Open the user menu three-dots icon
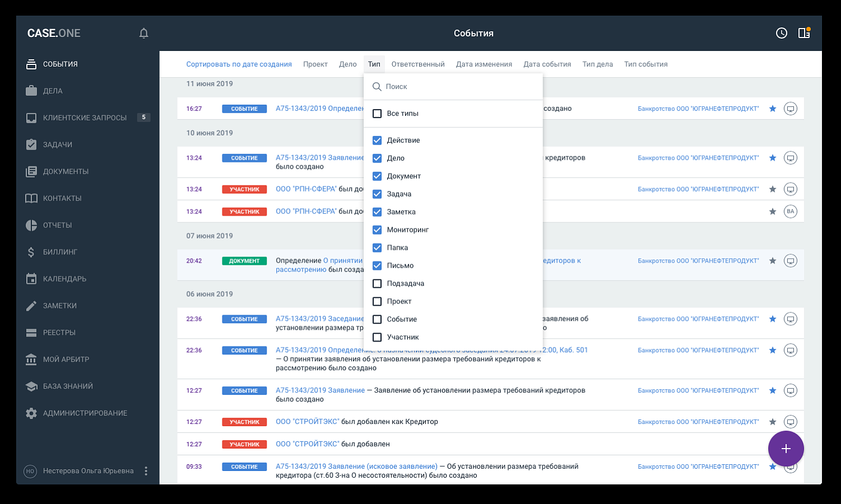 (x=146, y=471)
